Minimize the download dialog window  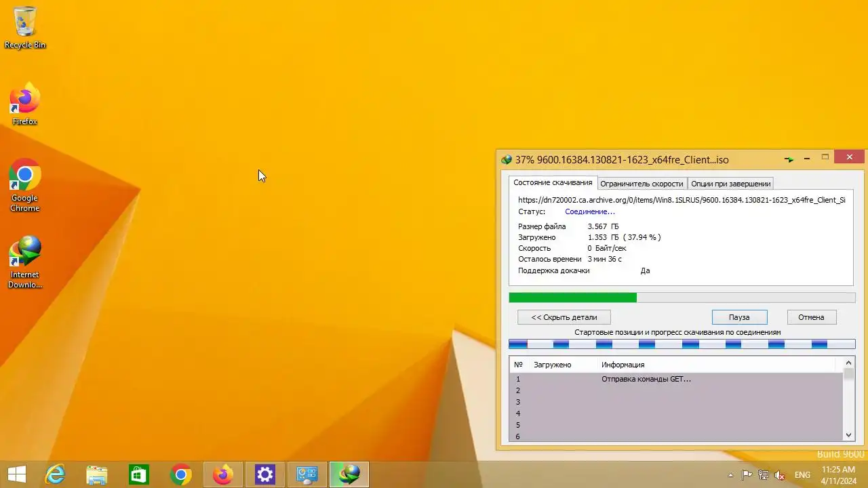[807, 159]
